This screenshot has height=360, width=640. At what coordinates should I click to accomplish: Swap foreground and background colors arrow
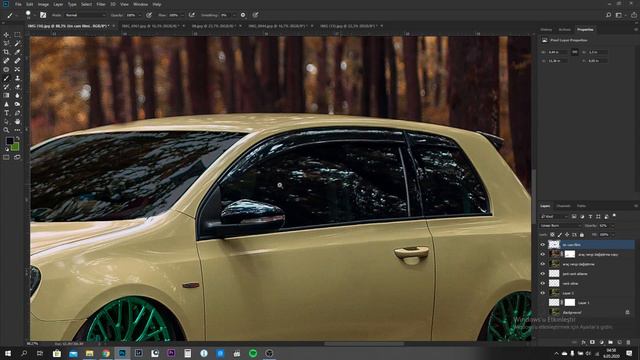[x=18, y=139]
